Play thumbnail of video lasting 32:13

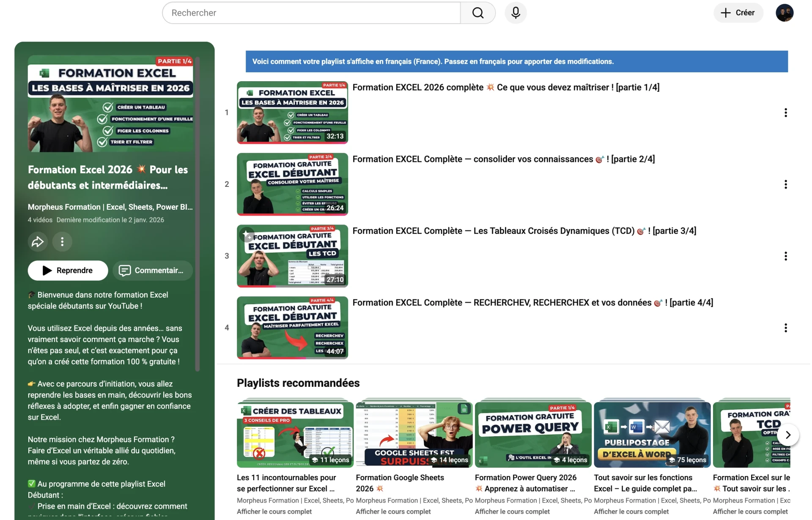tap(292, 112)
